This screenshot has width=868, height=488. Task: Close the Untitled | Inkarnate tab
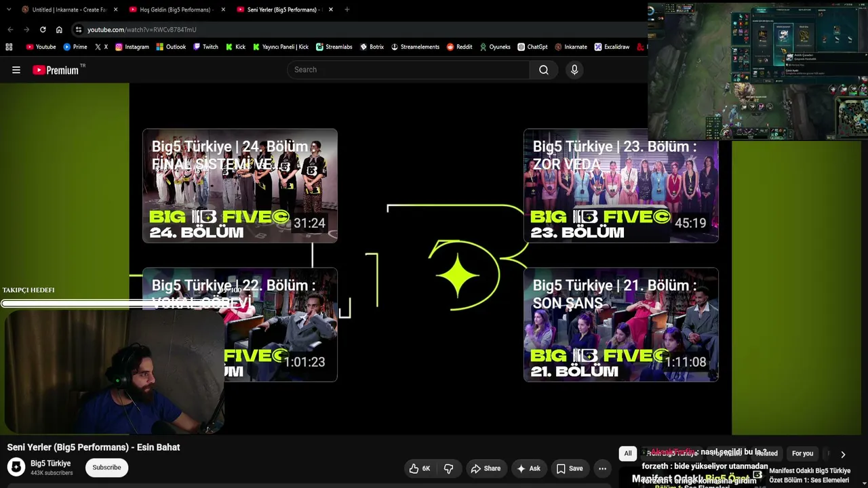[115, 9]
